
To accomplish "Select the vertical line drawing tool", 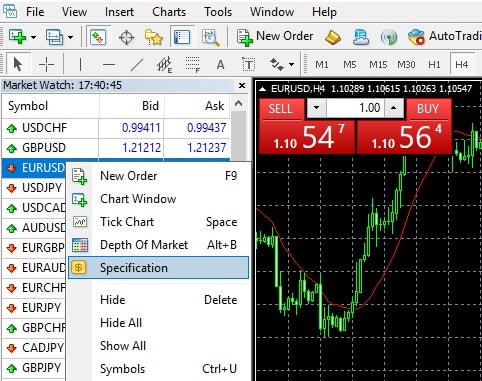I will (x=80, y=64).
